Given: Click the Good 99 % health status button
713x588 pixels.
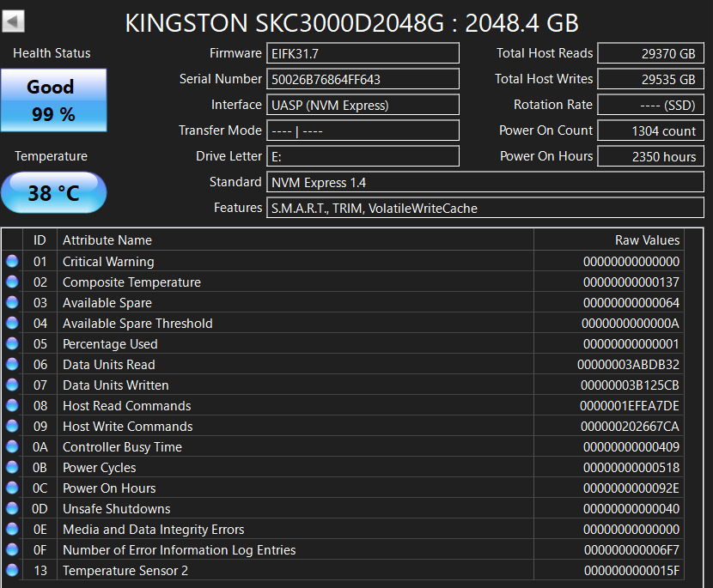Looking at the screenshot, I should pyautogui.click(x=53, y=100).
